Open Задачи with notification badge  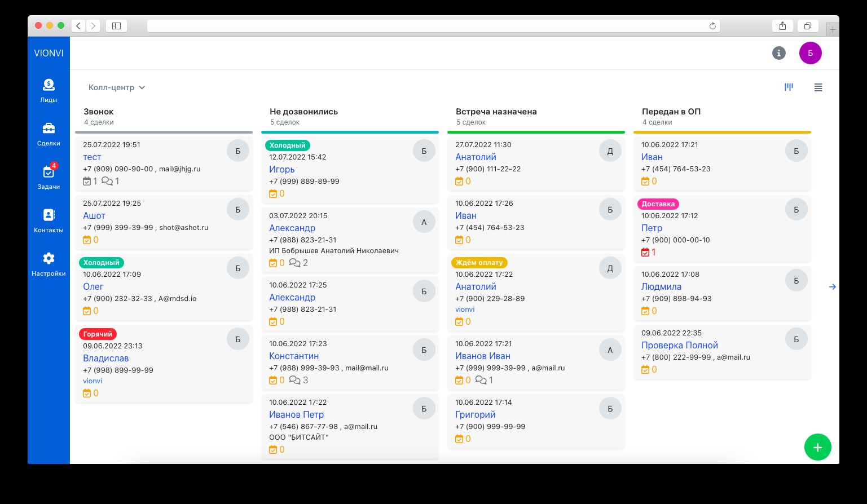pos(49,177)
